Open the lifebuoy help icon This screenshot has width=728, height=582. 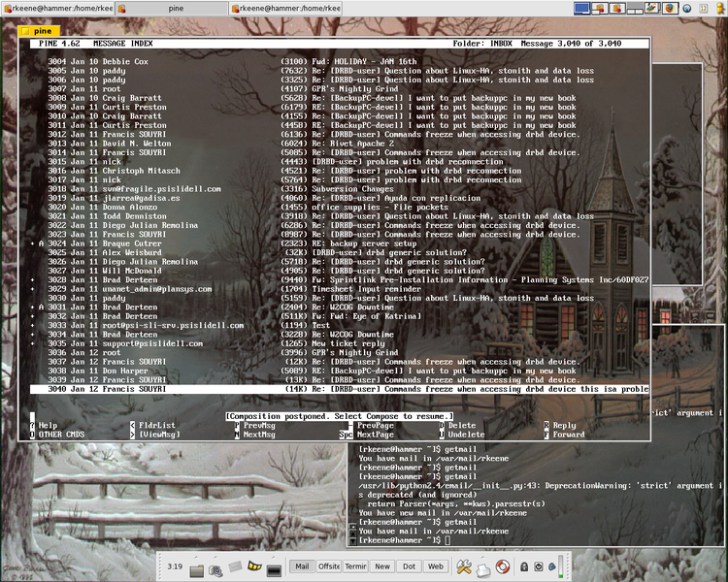[x=503, y=566]
